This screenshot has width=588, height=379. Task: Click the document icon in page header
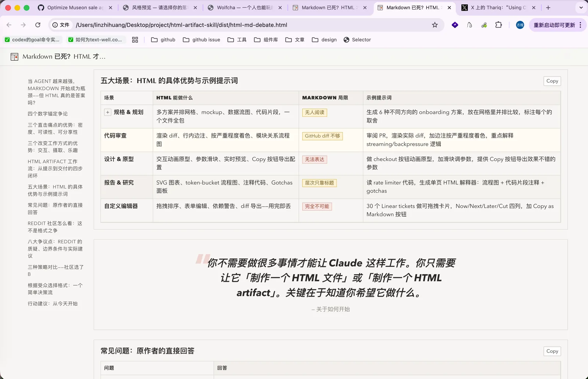14,57
